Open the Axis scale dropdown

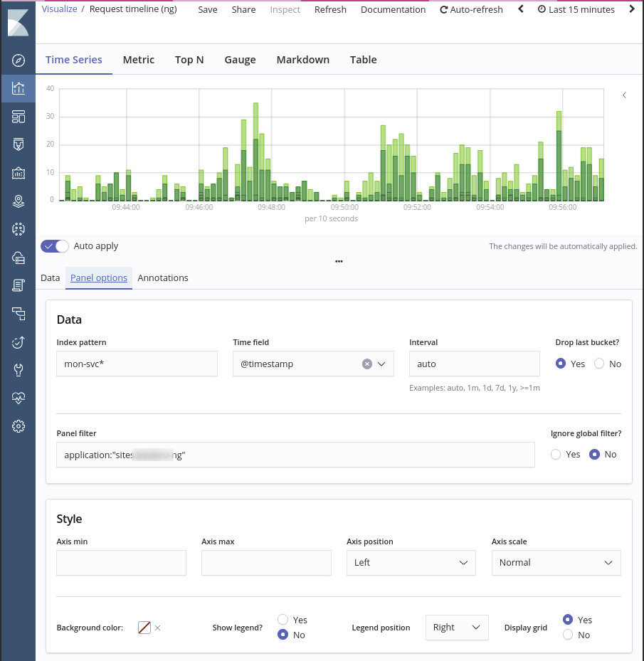point(556,563)
